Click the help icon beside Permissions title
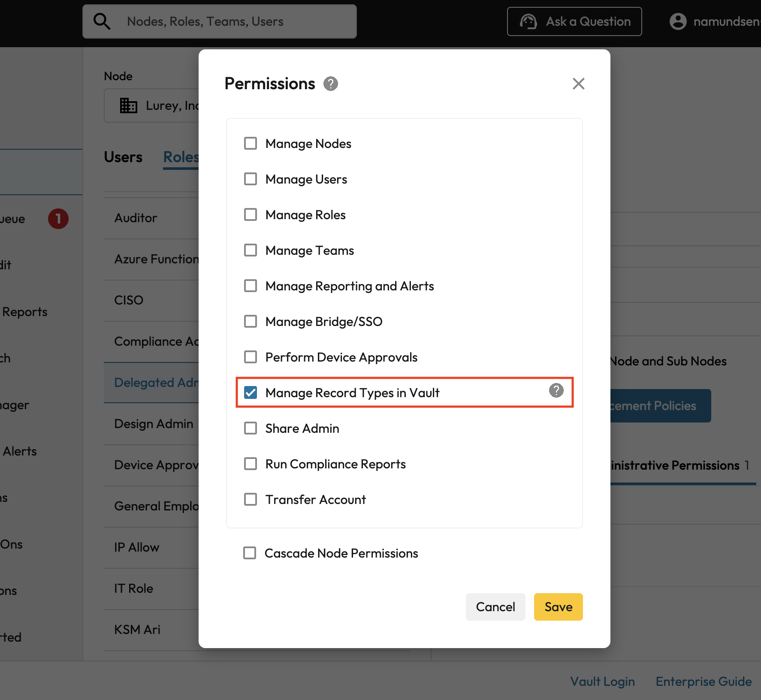 tap(330, 84)
